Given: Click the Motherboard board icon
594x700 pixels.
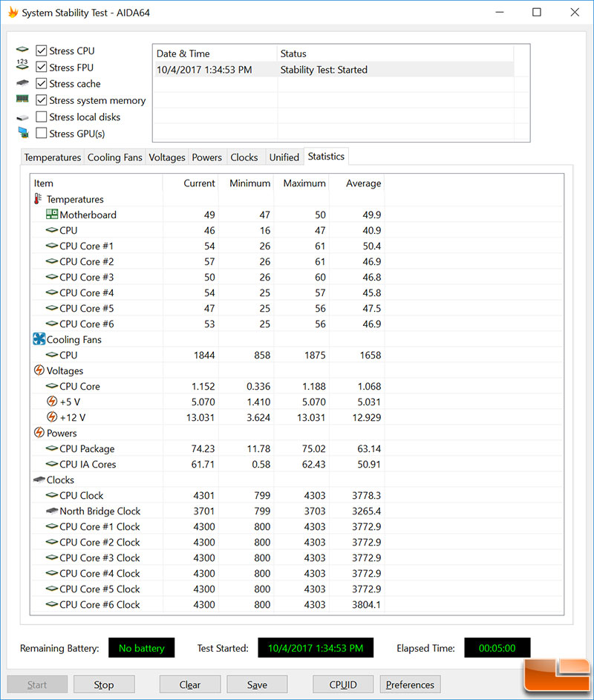Looking at the screenshot, I should pos(52,215).
